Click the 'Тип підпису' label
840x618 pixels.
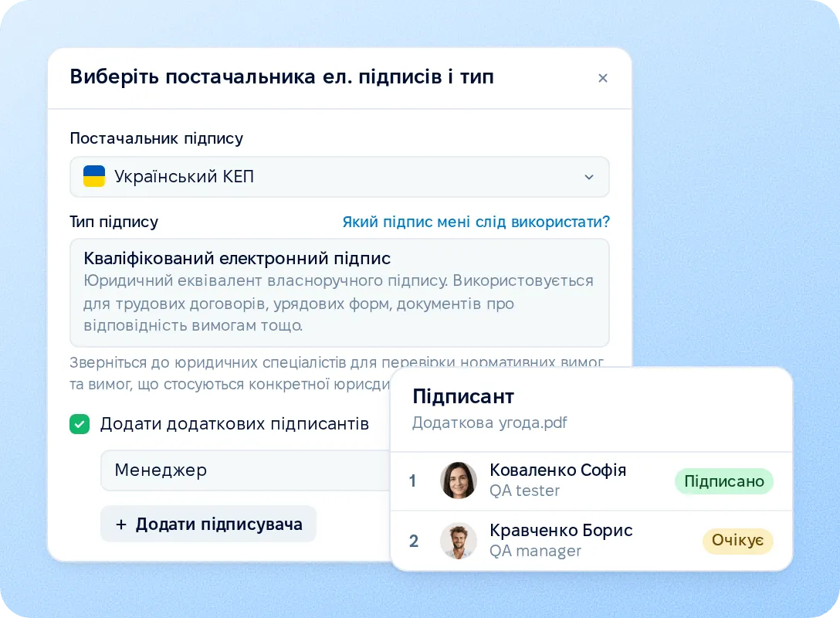click(x=114, y=222)
